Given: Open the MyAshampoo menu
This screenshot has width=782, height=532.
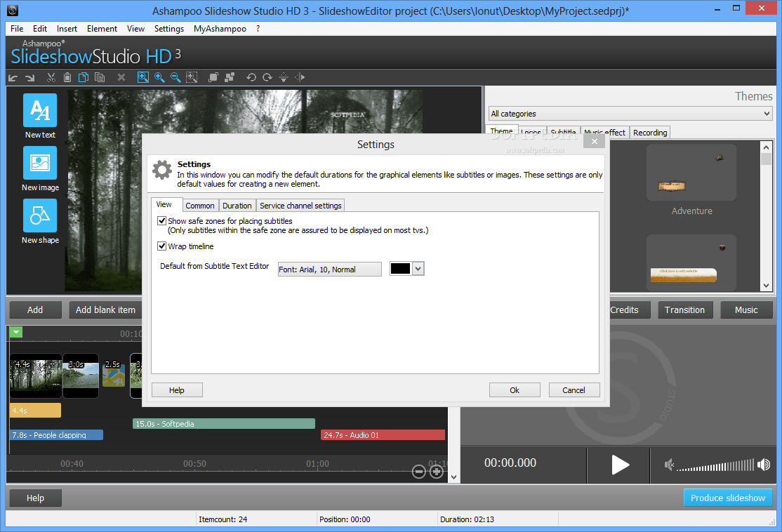Looking at the screenshot, I should coord(220,29).
